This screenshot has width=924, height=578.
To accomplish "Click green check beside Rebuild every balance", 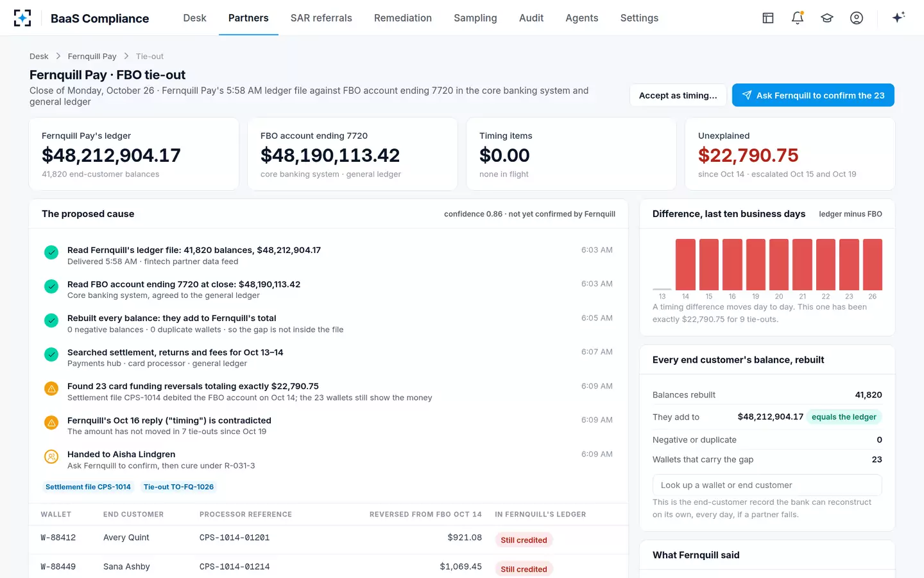I will [x=51, y=320].
